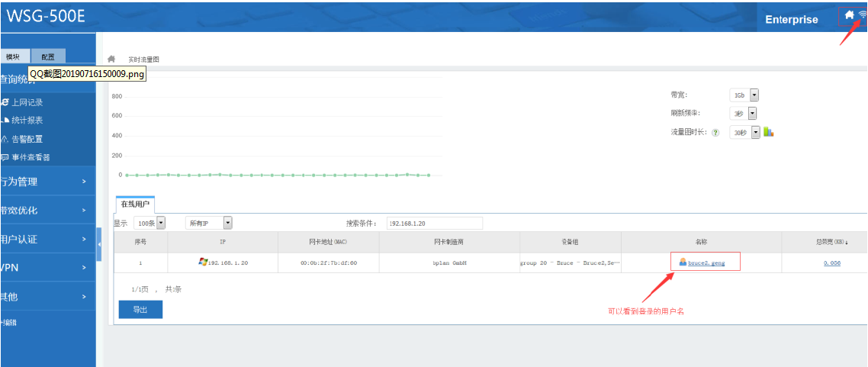Click the help icon beside 流量图时长

pos(715,133)
